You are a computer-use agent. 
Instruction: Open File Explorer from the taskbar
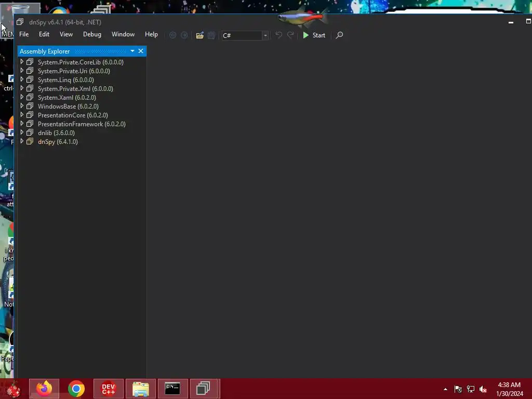click(141, 389)
